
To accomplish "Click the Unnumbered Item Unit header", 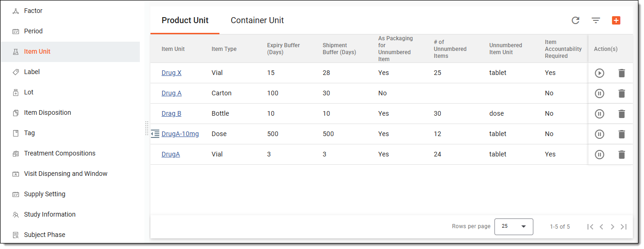I will [506, 49].
